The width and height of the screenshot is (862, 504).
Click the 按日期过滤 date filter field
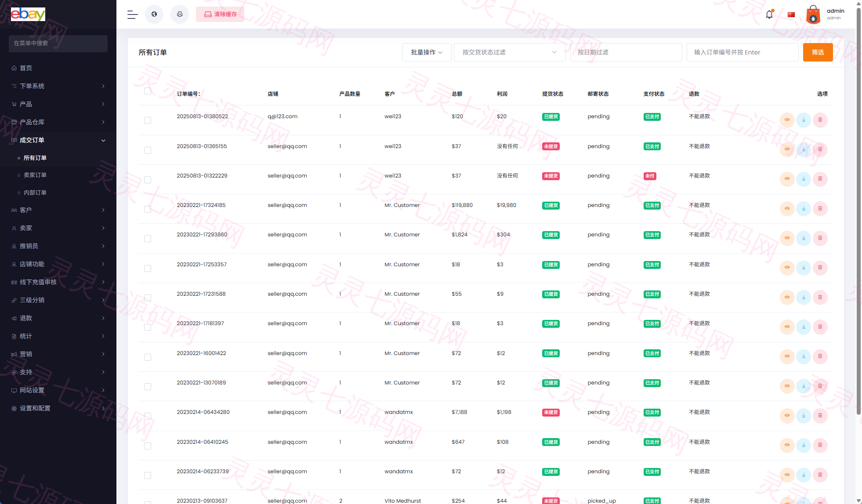coord(626,52)
